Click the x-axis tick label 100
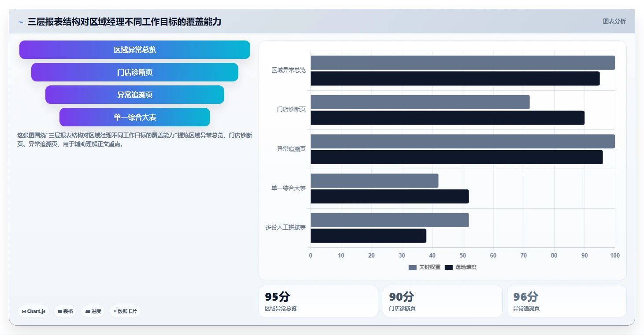 (x=615, y=256)
